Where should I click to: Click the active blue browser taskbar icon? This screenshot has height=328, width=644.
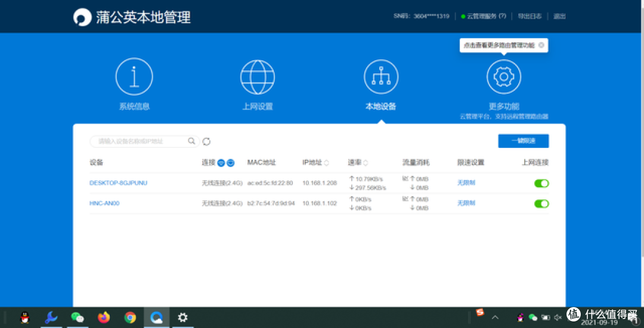click(156, 317)
